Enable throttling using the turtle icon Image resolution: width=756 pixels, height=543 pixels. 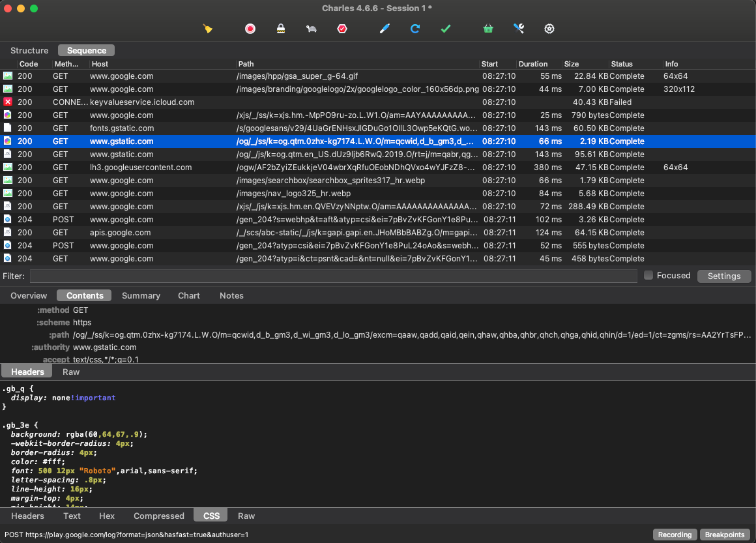point(311,29)
